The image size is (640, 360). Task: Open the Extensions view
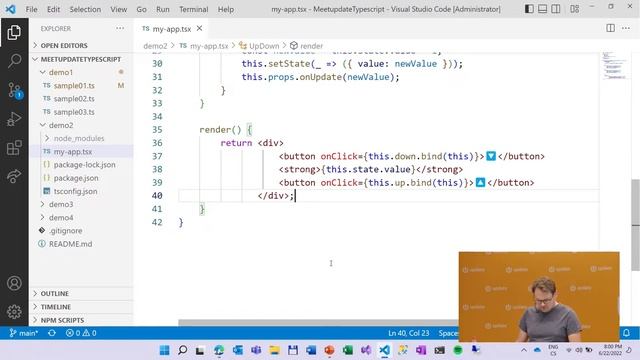(x=14, y=148)
